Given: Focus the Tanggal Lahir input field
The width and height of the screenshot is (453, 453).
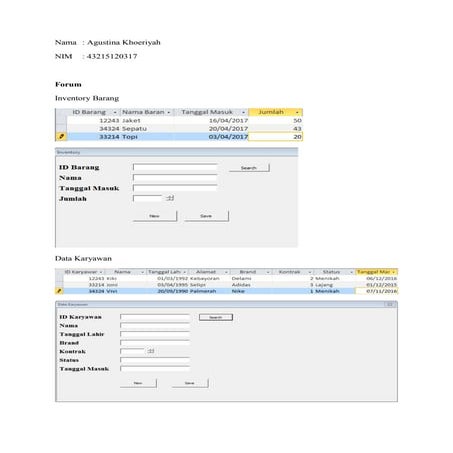Looking at the screenshot, I should pos(155,334).
